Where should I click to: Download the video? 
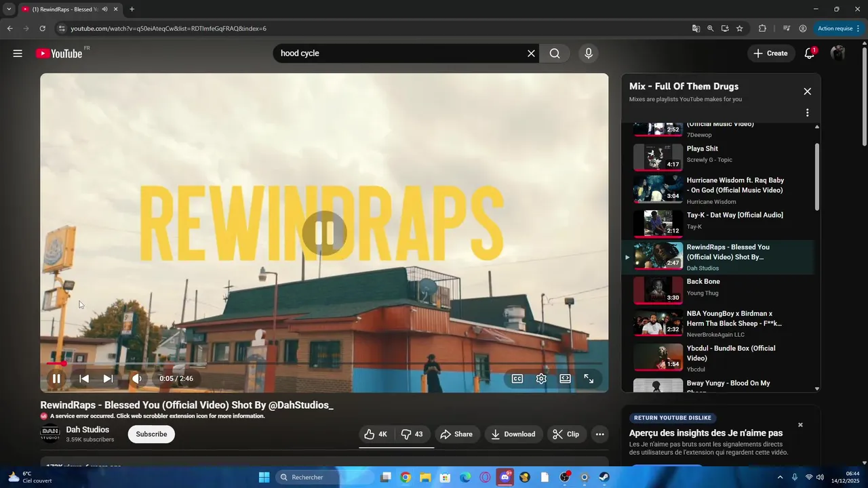[x=514, y=434]
